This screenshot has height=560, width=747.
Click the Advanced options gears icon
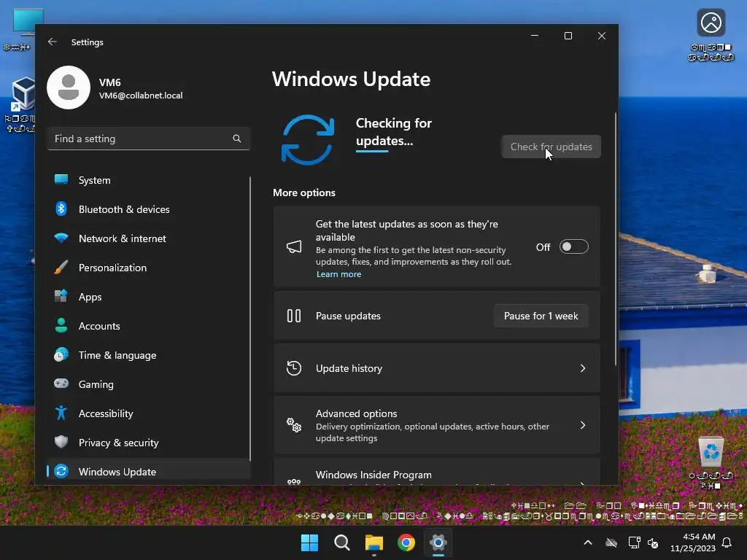pyautogui.click(x=294, y=425)
